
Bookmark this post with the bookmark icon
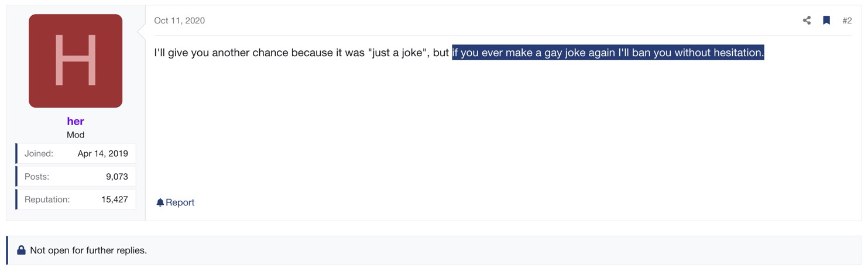(826, 20)
